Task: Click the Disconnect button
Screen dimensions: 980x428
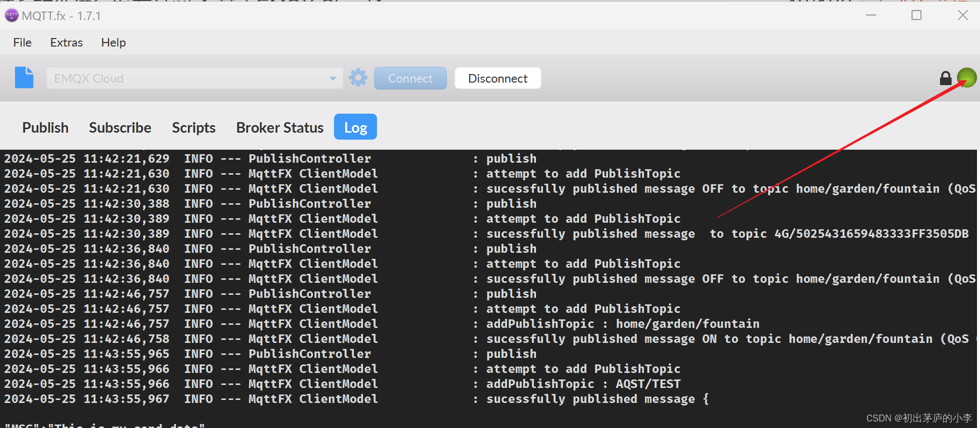Action: (x=498, y=78)
